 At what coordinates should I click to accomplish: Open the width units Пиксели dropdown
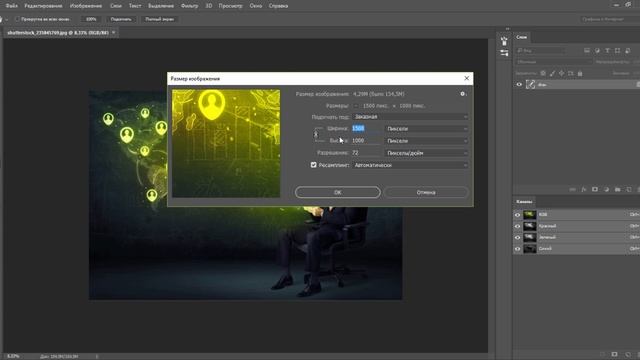[426, 129]
